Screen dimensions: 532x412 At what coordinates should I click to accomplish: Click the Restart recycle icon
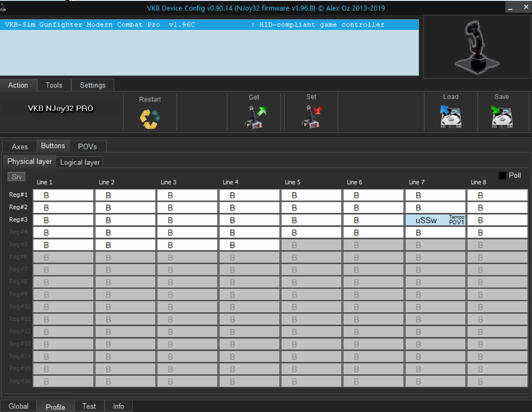point(150,119)
